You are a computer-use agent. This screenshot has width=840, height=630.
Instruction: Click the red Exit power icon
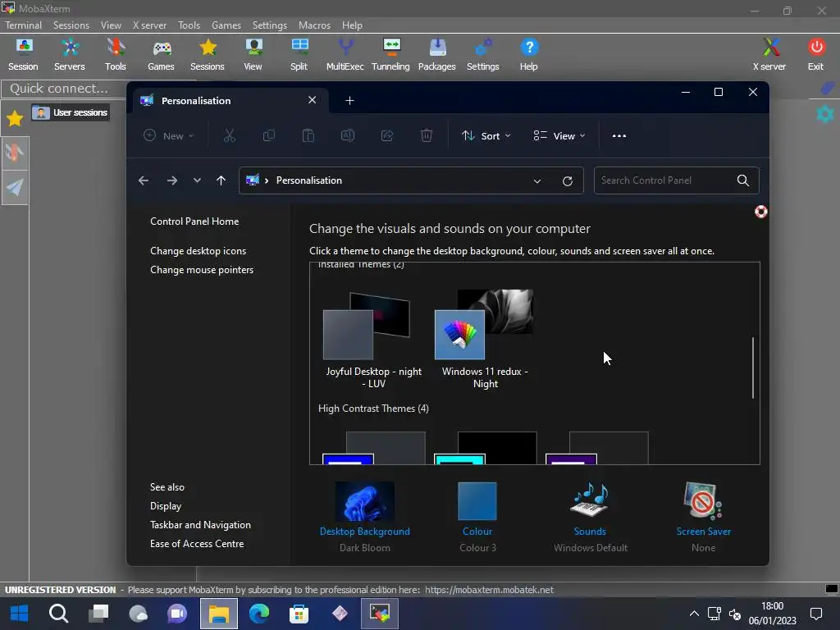(816, 55)
